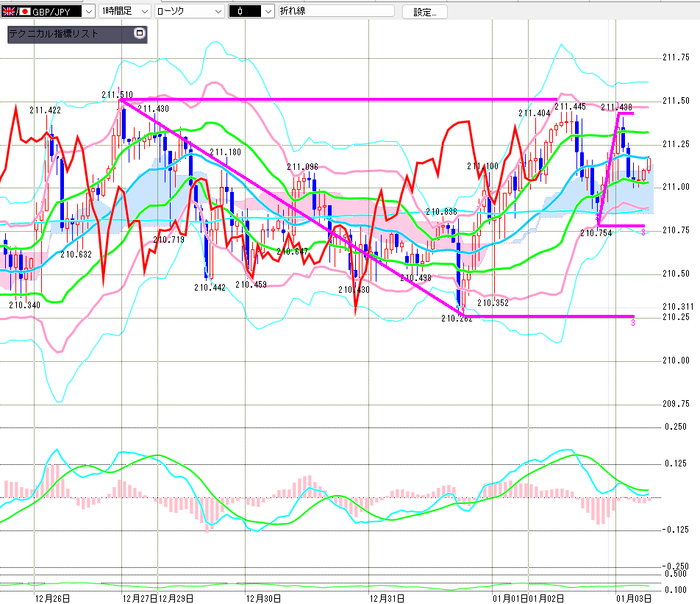Click the 211.438 peak price label
Viewport: 700px width, 604px height.
point(616,107)
